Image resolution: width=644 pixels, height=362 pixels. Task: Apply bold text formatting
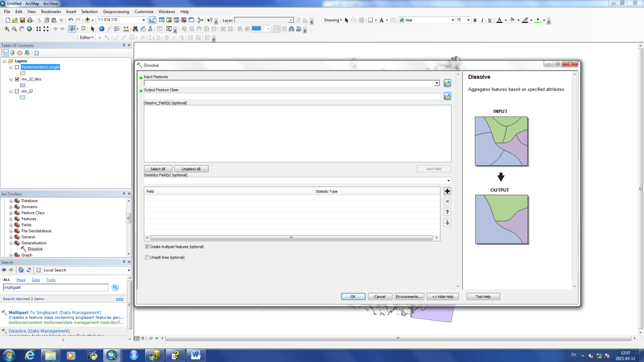[475, 20]
